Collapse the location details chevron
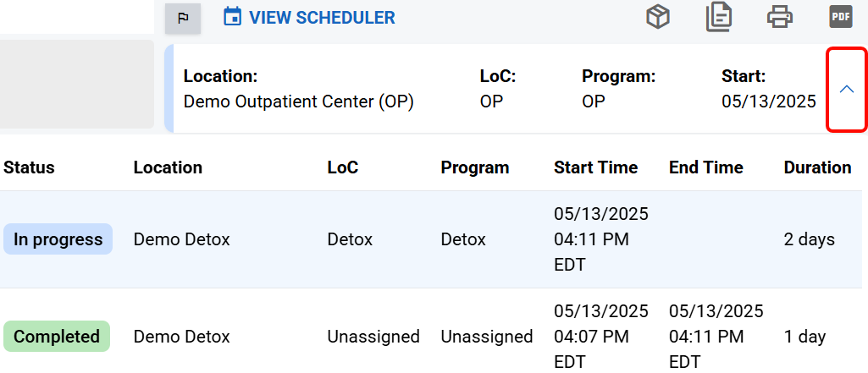Screen dimensions: 868x373 (x=846, y=90)
